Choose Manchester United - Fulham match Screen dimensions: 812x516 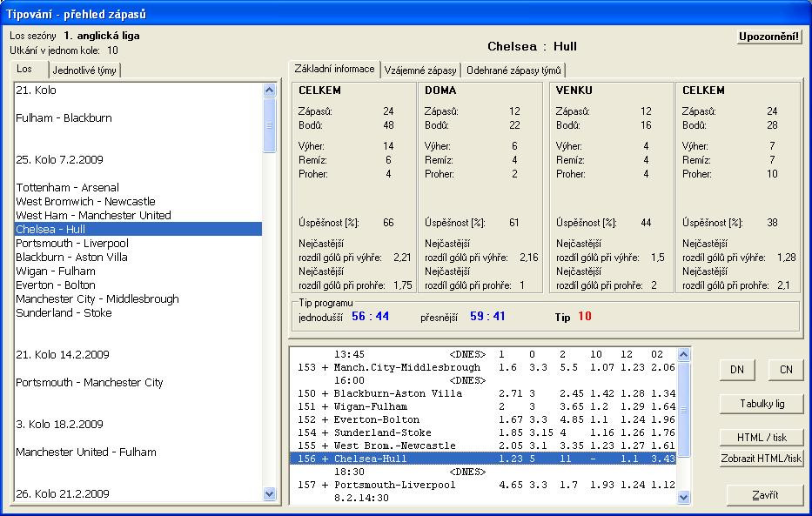tap(86, 452)
